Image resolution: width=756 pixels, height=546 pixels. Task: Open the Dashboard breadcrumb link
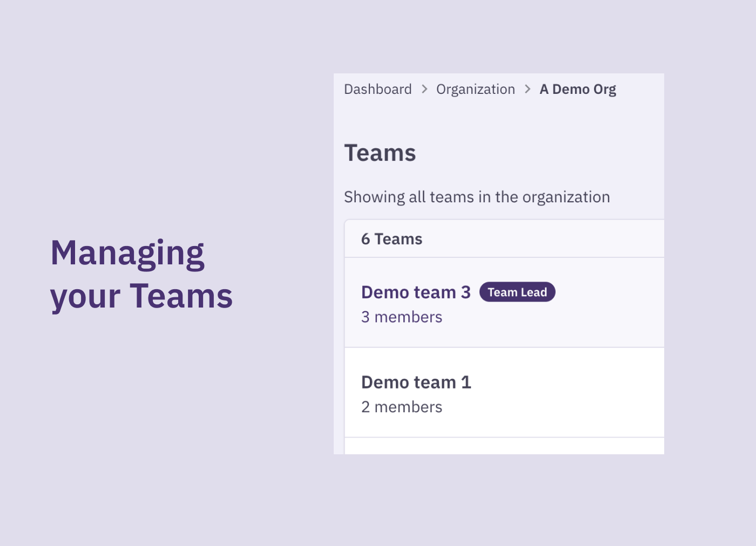(x=378, y=90)
